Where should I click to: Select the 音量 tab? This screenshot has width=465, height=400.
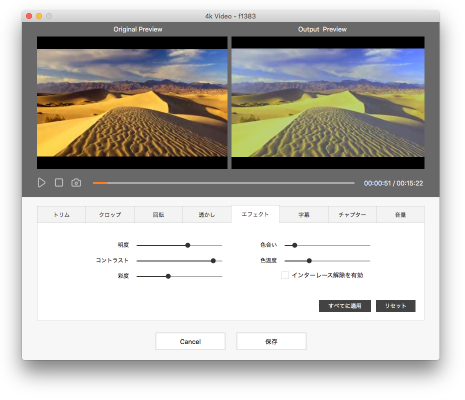400,215
